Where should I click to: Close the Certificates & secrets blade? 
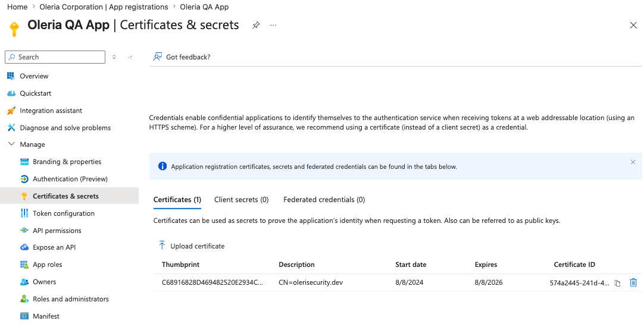click(x=633, y=26)
